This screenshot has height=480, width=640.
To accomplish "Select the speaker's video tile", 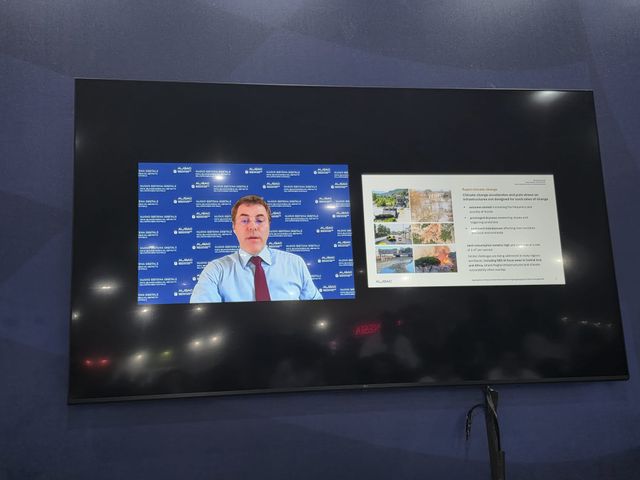I will (246, 233).
